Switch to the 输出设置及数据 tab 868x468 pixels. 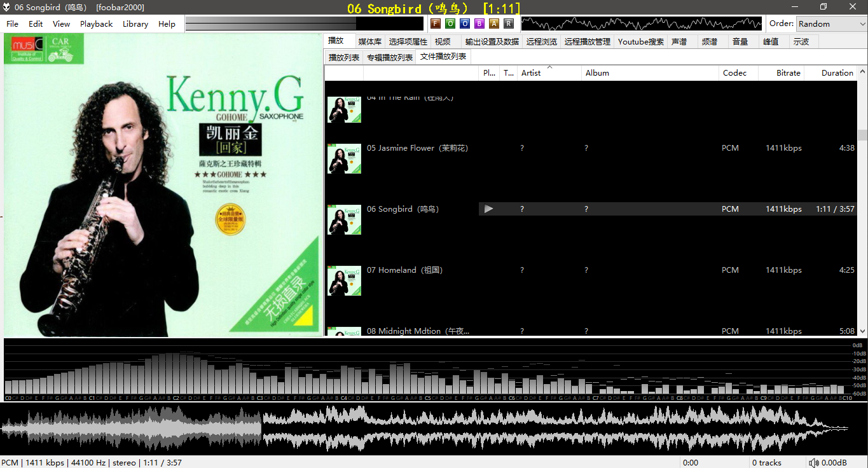[x=492, y=41]
